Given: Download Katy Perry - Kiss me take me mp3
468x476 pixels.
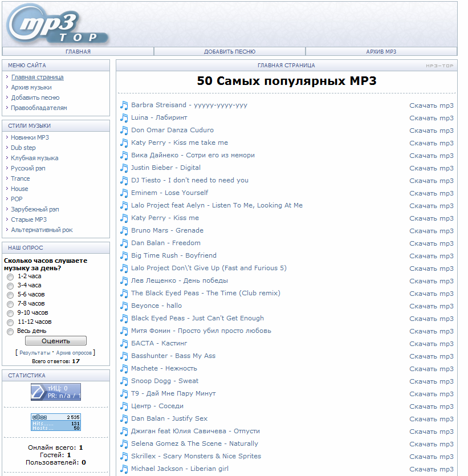Looking at the screenshot, I should pyautogui.click(x=432, y=143).
